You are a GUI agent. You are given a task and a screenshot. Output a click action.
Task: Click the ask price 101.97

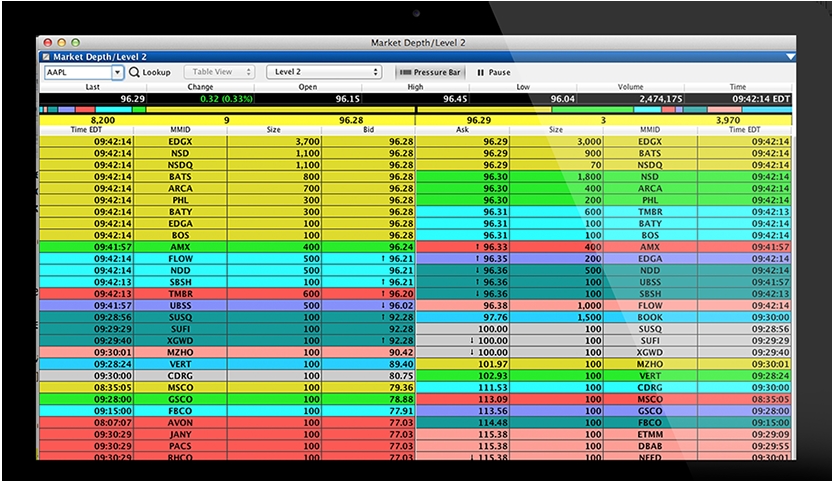493,364
